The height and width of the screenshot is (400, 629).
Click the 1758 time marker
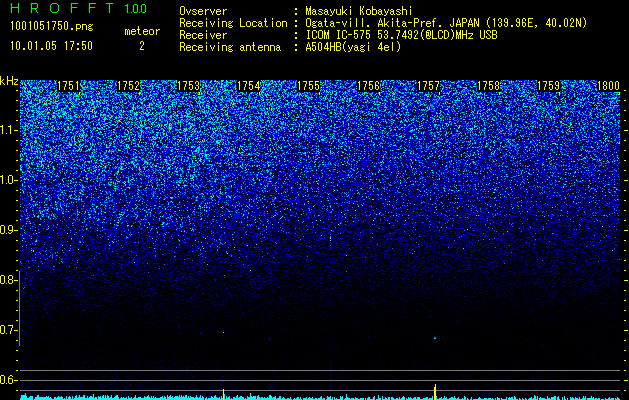click(x=489, y=86)
